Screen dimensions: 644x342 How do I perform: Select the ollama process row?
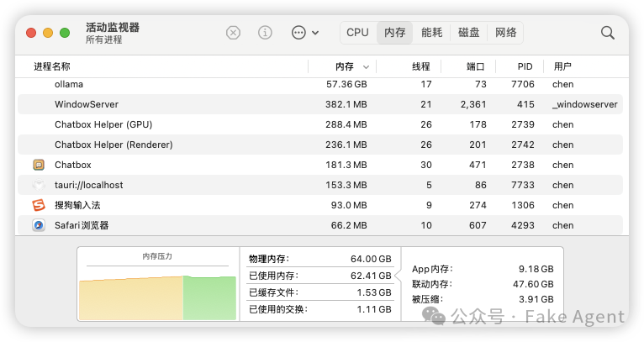click(x=320, y=84)
